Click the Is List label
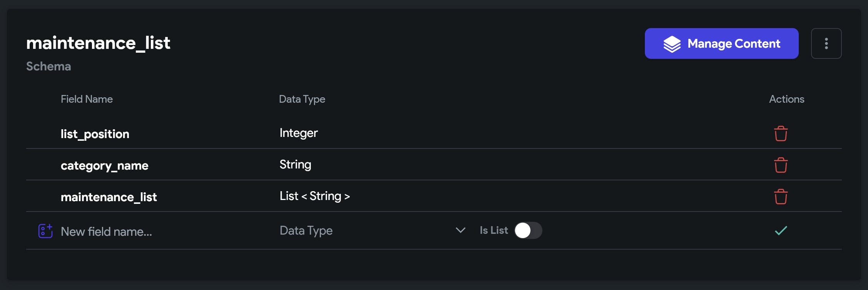 494,230
